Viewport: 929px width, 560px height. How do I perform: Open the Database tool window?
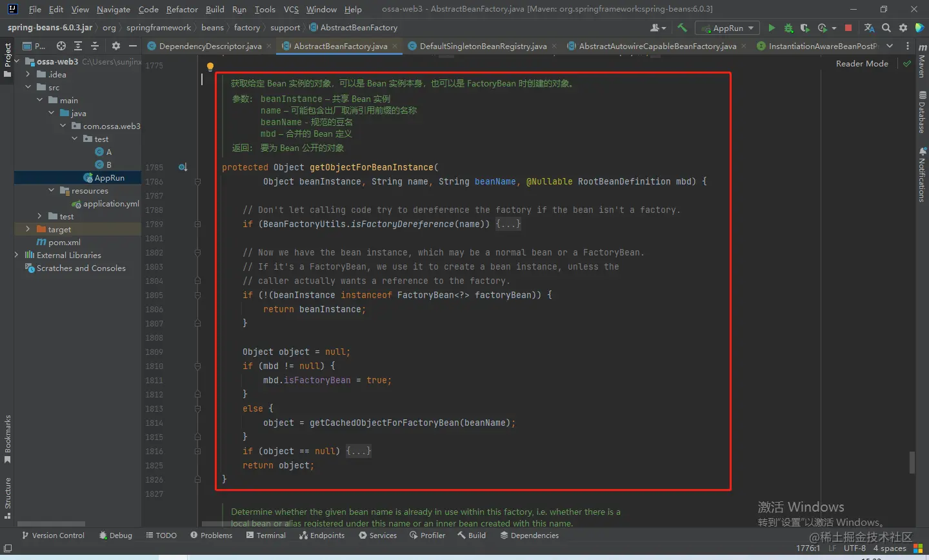[x=922, y=112]
